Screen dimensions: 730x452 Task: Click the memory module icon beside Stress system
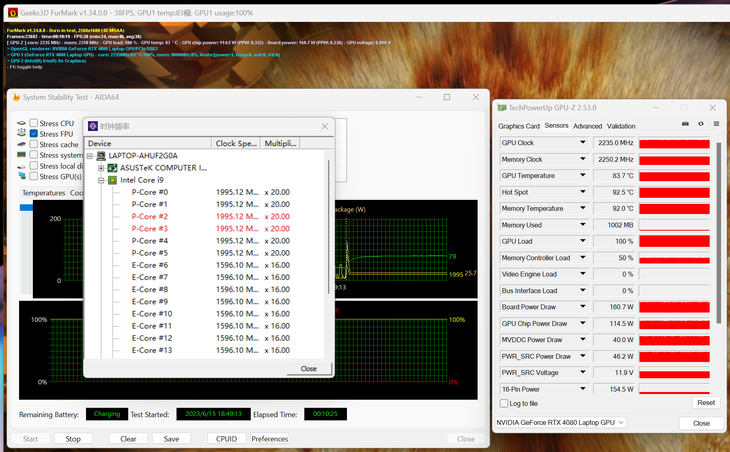pos(21,155)
